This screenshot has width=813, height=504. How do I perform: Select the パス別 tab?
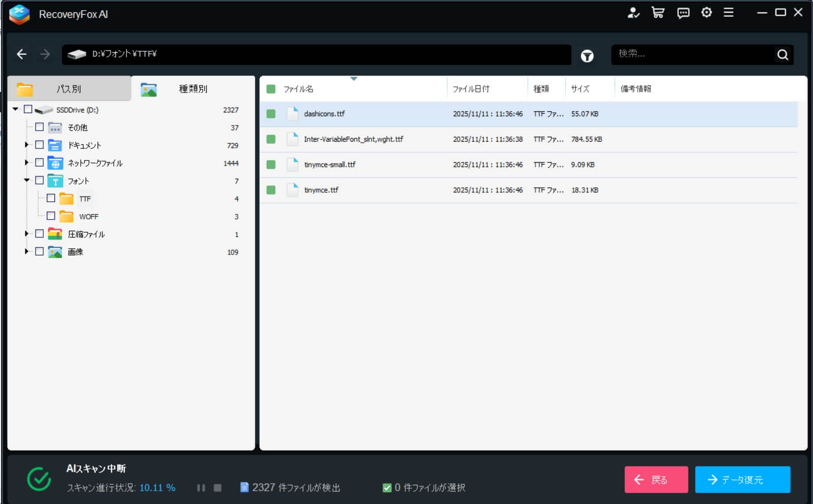(x=69, y=89)
